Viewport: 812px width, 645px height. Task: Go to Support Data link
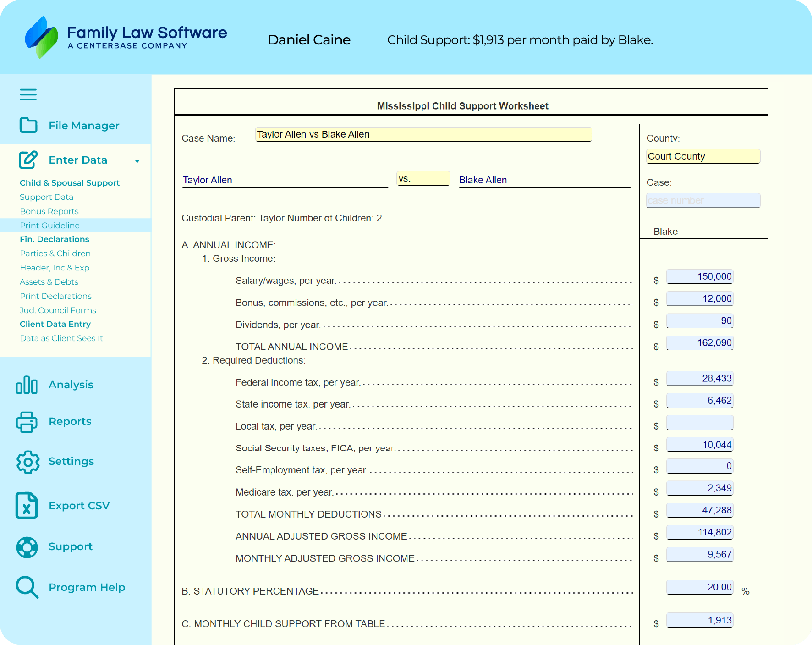pyautogui.click(x=46, y=197)
